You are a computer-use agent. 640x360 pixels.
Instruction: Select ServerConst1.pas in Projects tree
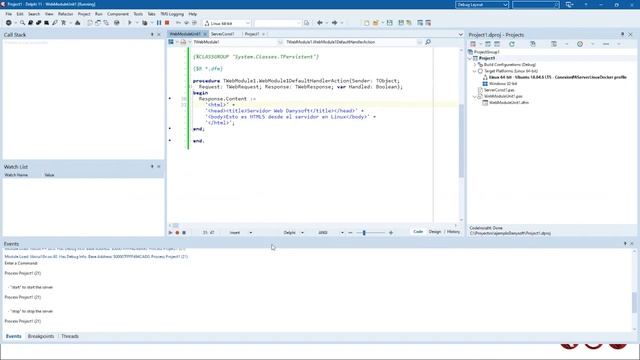(499, 90)
